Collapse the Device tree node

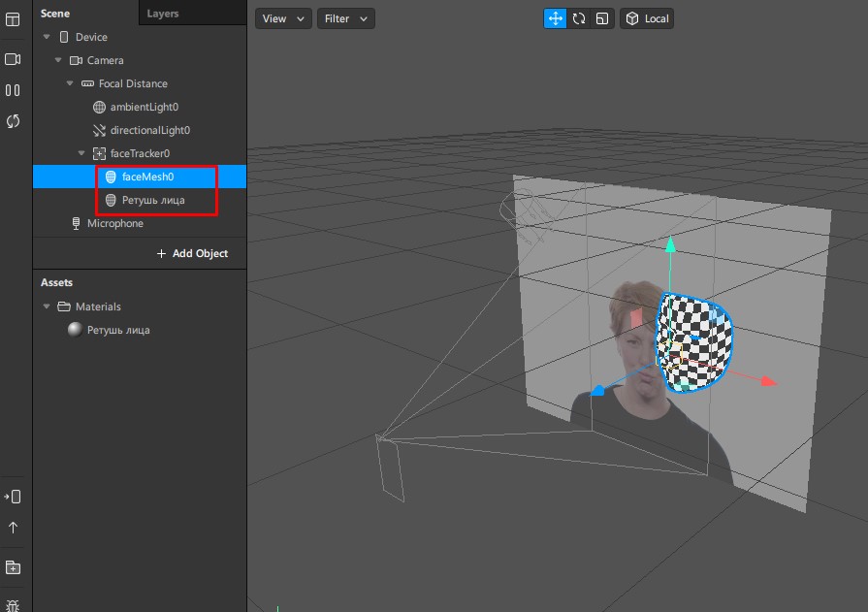tap(47, 37)
